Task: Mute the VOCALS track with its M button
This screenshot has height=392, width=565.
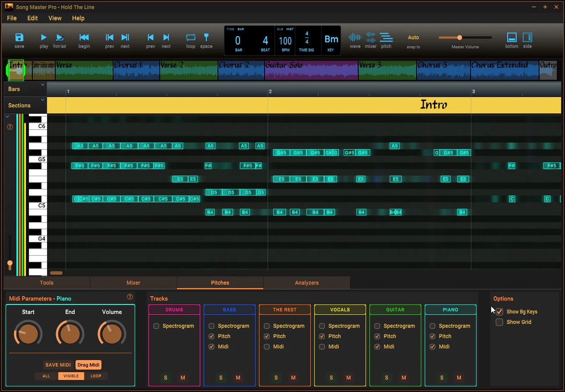Action: coord(348,377)
